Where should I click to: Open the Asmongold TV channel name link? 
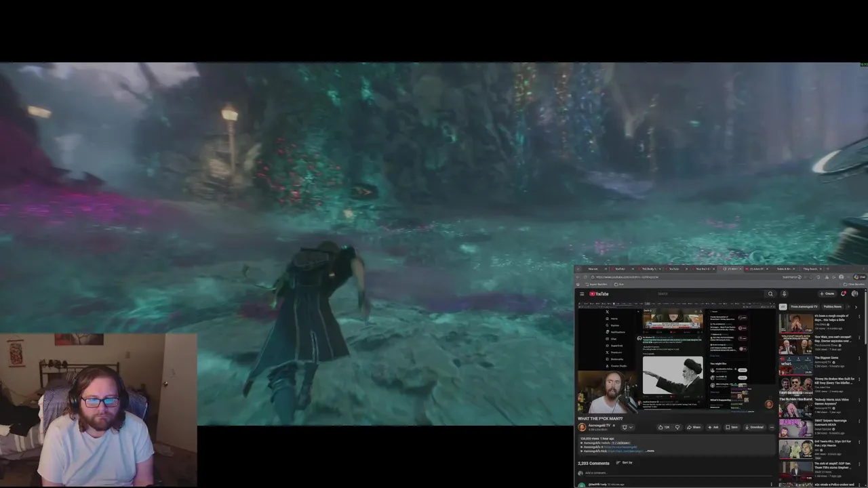pos(599,426)
